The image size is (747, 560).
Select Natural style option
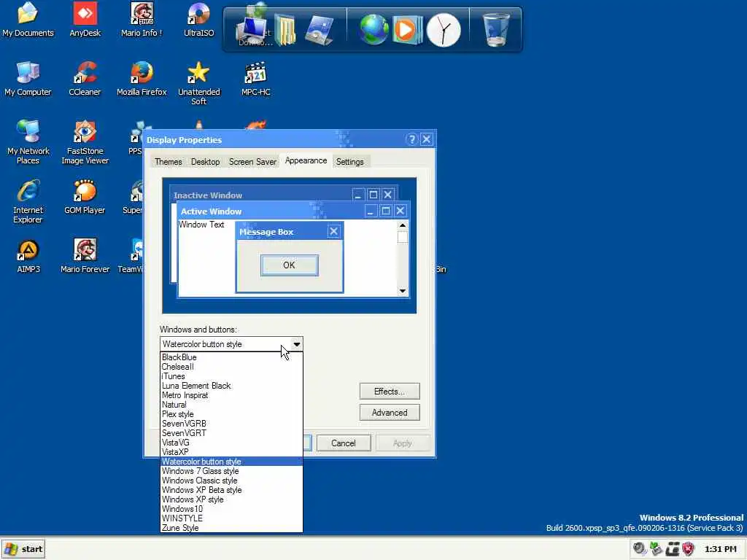[x=231, y=405]
